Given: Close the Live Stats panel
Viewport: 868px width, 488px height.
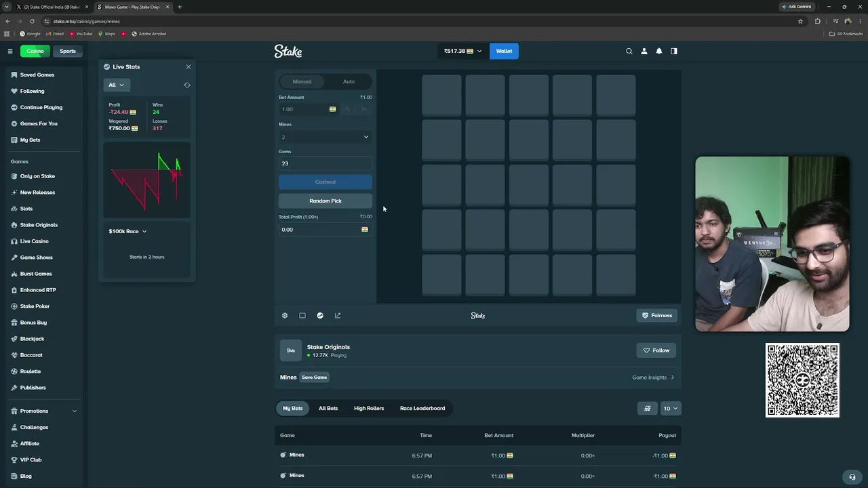Looking at the screenshot, I should tap(189, 66).
